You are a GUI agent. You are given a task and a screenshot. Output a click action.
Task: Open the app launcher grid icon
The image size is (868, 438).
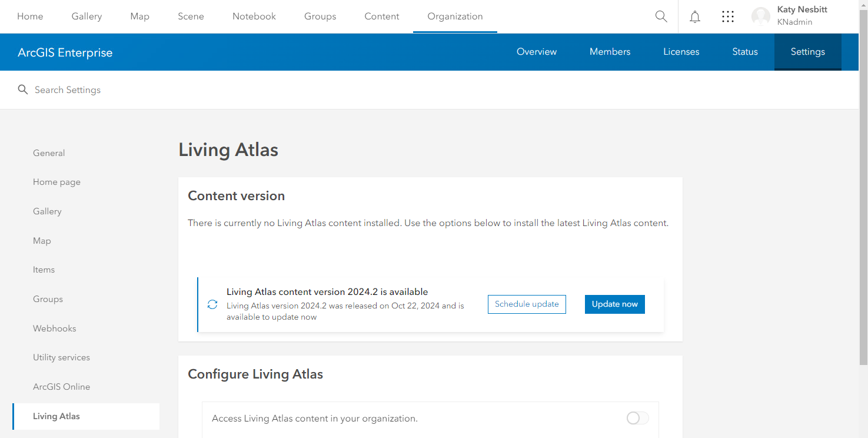pyautogui.click(x=728, y=16)
